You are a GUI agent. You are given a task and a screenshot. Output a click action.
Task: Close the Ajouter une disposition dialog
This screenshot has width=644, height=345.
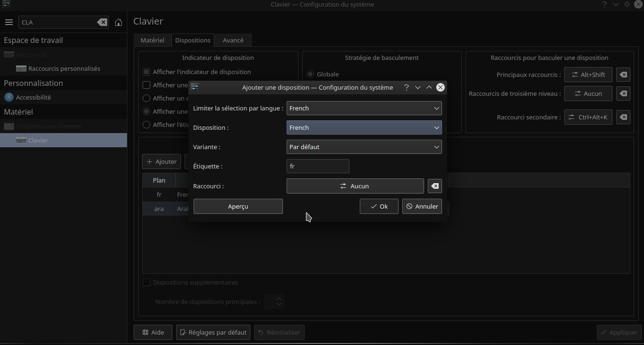441,87
